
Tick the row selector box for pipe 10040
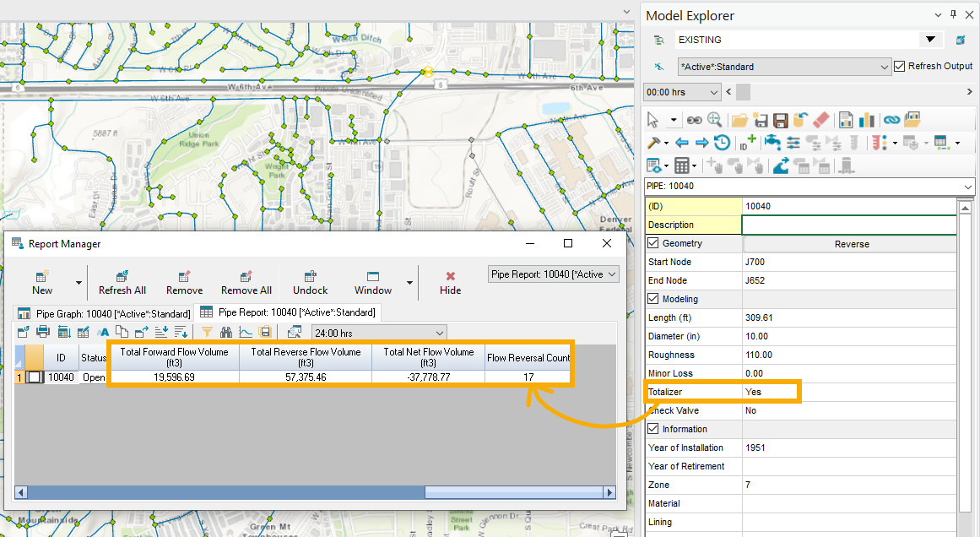(x=35, y=377)
